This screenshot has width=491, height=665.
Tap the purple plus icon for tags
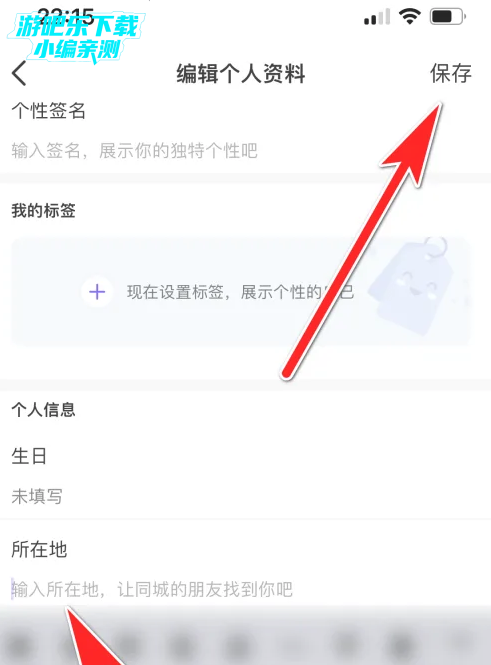97,292
